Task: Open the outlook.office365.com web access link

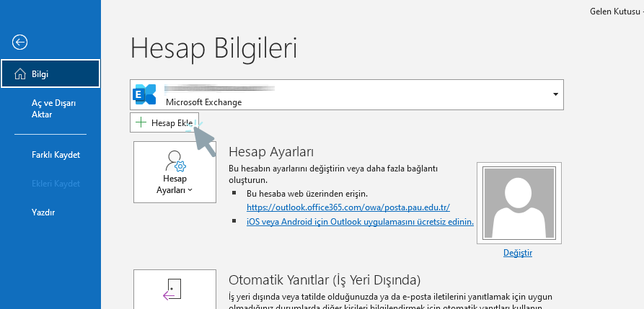Action: tap(348, 207)
